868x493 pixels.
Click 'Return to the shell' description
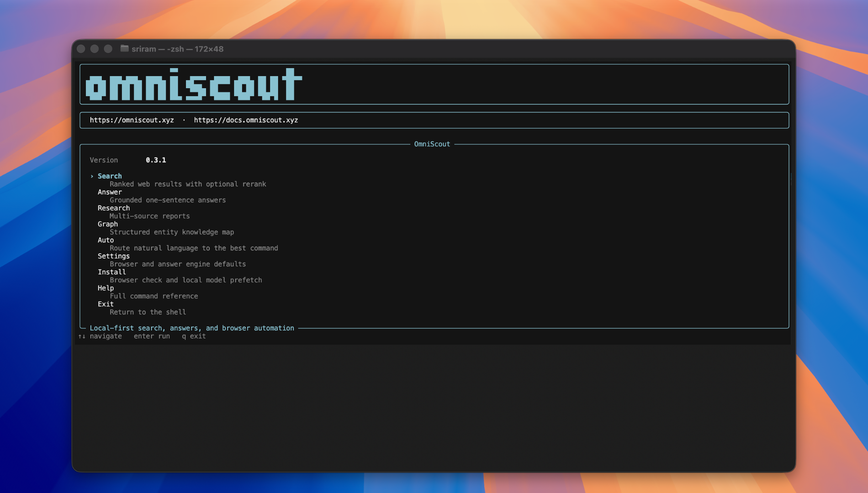click(x=148, y=312)
